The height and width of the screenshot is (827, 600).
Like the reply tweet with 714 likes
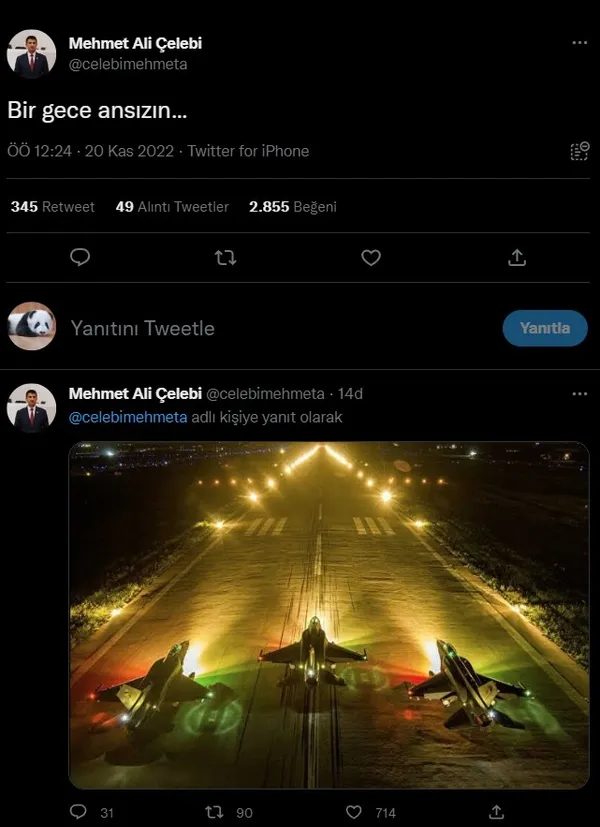point(353,812)
